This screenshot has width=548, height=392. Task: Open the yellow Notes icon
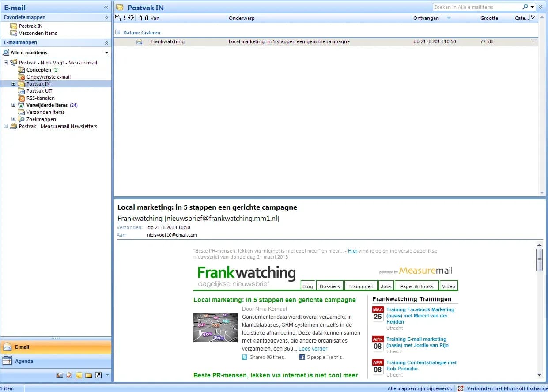click(x=79, y=375)
